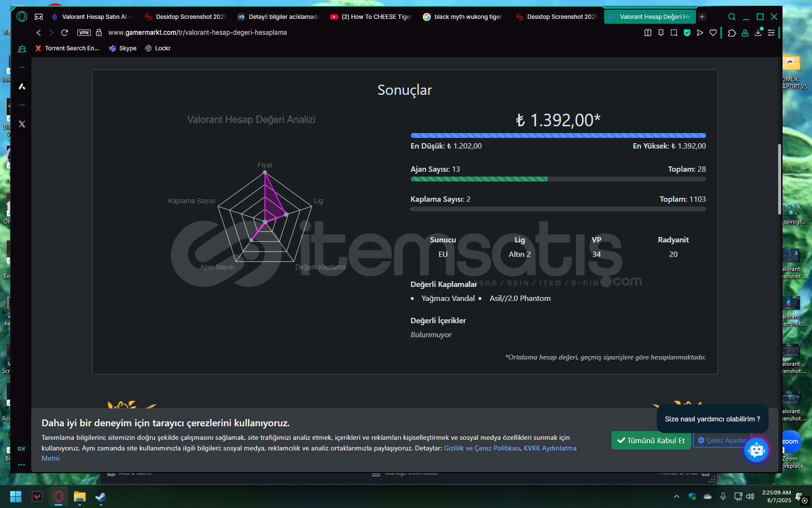Go forward with the forward arrow
Image resolution: width=812 pixels, height=508 pixels.
pyautogui.click(x=51, y=32)
